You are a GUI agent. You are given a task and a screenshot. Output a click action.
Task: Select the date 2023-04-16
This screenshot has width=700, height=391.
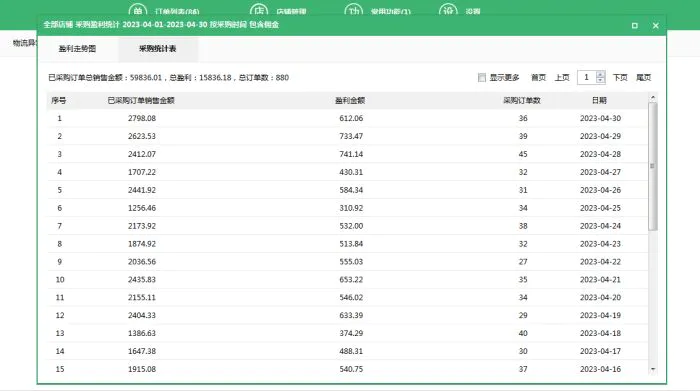click(x=600, y=369)
